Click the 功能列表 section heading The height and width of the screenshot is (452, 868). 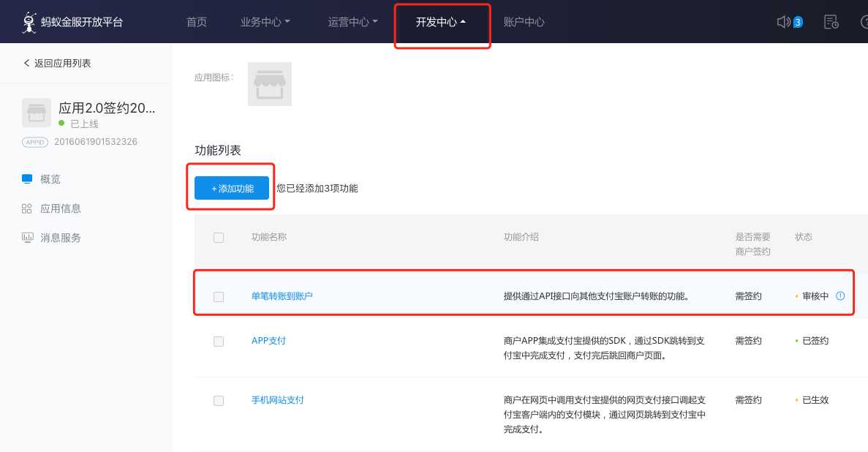218,150
